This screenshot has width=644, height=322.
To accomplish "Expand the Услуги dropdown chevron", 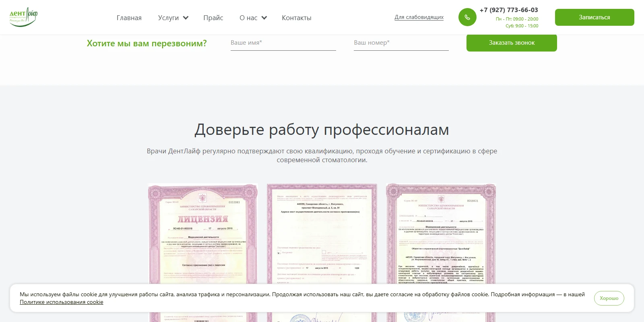I will pos(186,18).
